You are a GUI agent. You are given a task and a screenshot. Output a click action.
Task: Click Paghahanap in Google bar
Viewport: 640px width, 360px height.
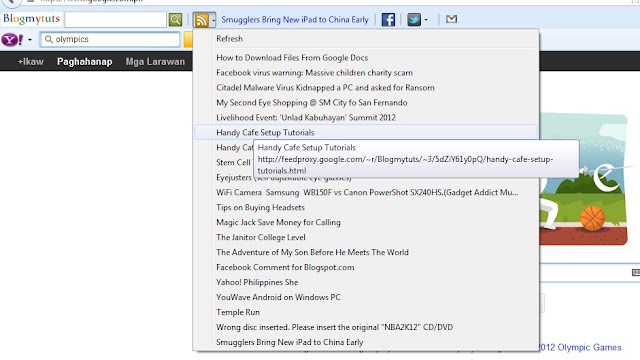pyautogui.click(x=84, y=62)
